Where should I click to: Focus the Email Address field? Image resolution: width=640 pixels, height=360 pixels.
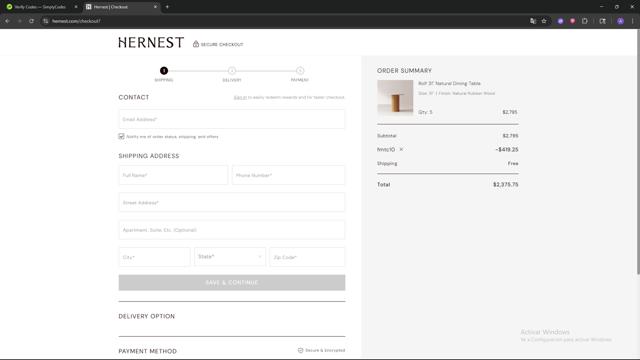[x=232, y=119]
